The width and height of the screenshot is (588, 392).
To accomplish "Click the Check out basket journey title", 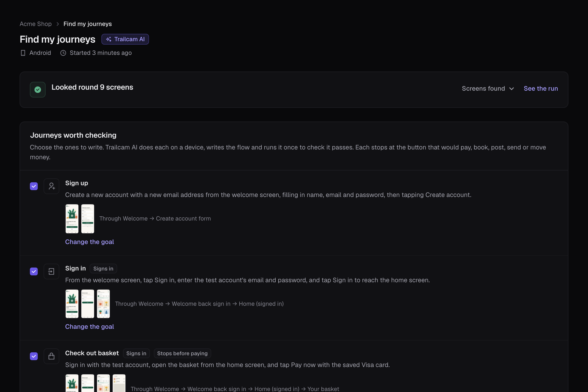I will [92, 353].
